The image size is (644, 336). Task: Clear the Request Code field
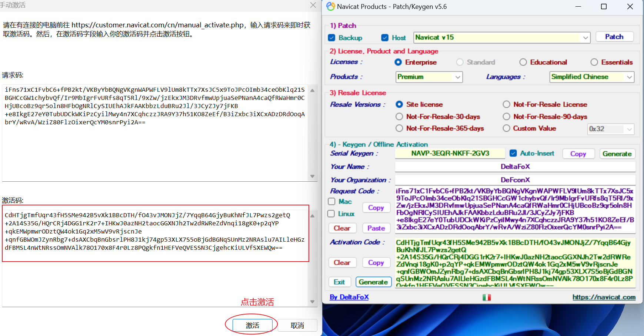(x=342, y=228)
